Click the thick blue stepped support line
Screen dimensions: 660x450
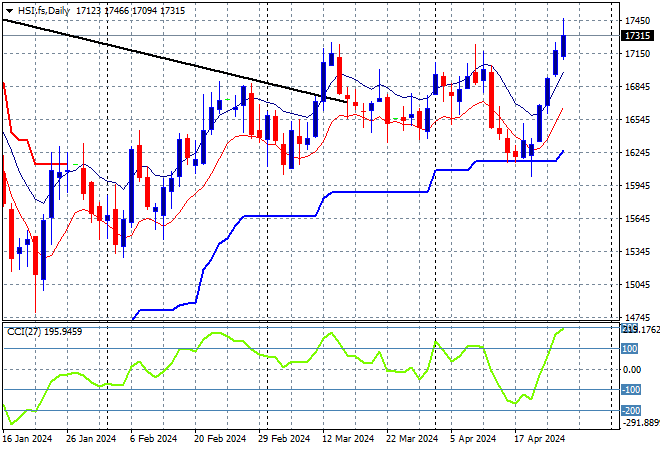click(x=280, y=215)
